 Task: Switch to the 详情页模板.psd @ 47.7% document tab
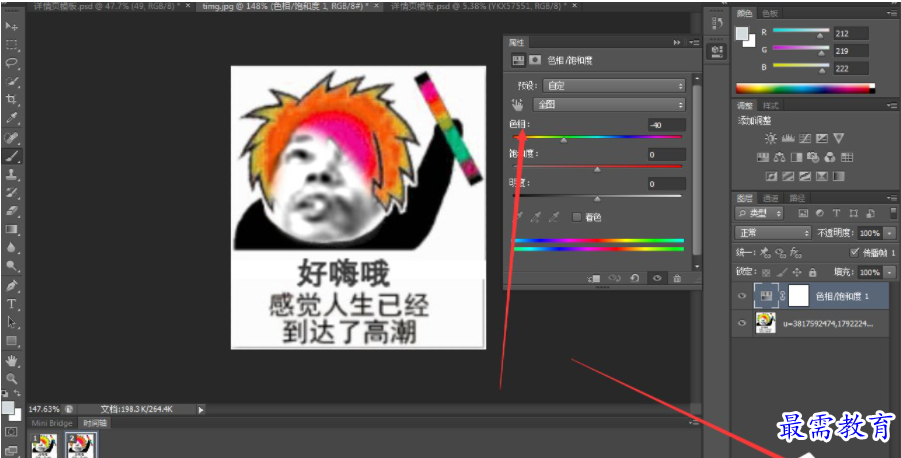click(105, 6)
